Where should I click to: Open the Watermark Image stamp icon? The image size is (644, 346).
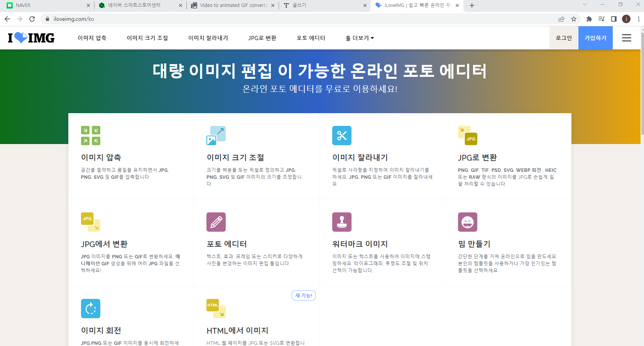coord(342,222)
